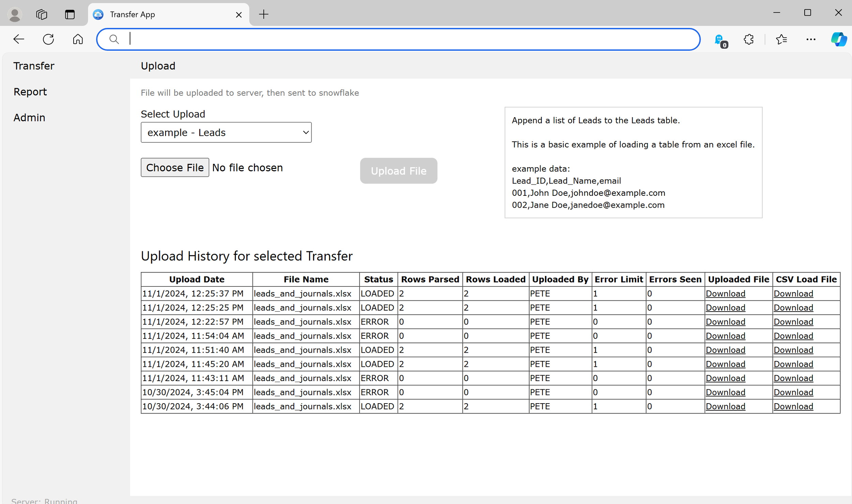Click the Ghostery tracker icon
Image resolution: width=852 pixels, height=504 pixels.
720,40
